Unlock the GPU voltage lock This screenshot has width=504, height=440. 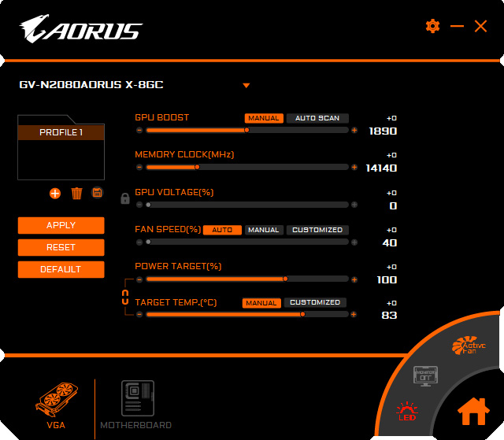[125, 198]
